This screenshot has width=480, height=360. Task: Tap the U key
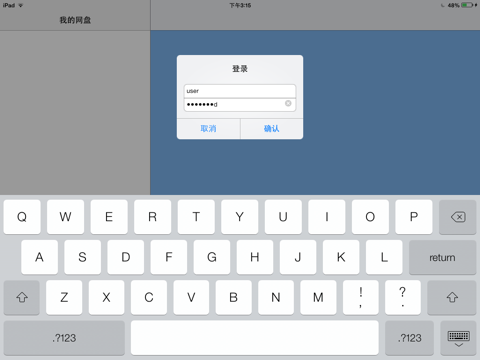(283, 217)
